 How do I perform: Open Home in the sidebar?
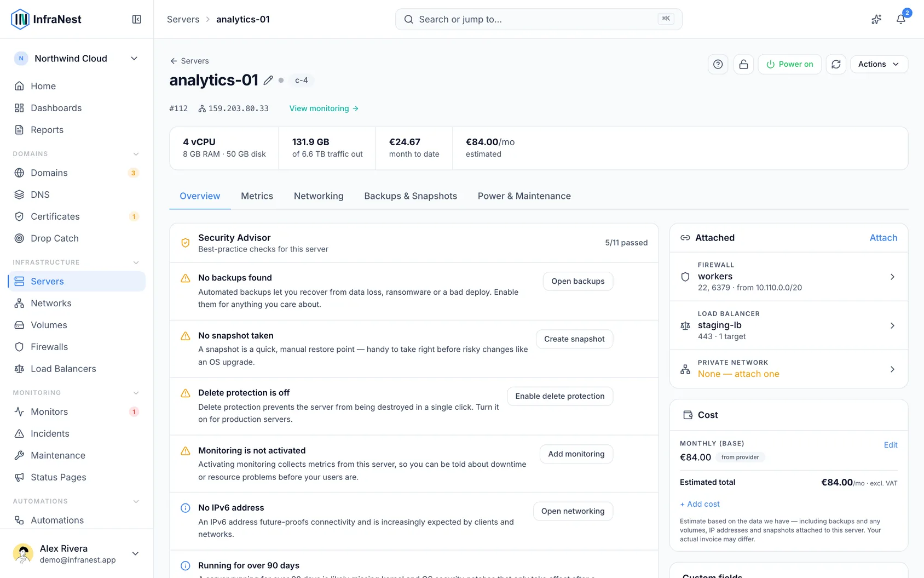click(77, 86)
